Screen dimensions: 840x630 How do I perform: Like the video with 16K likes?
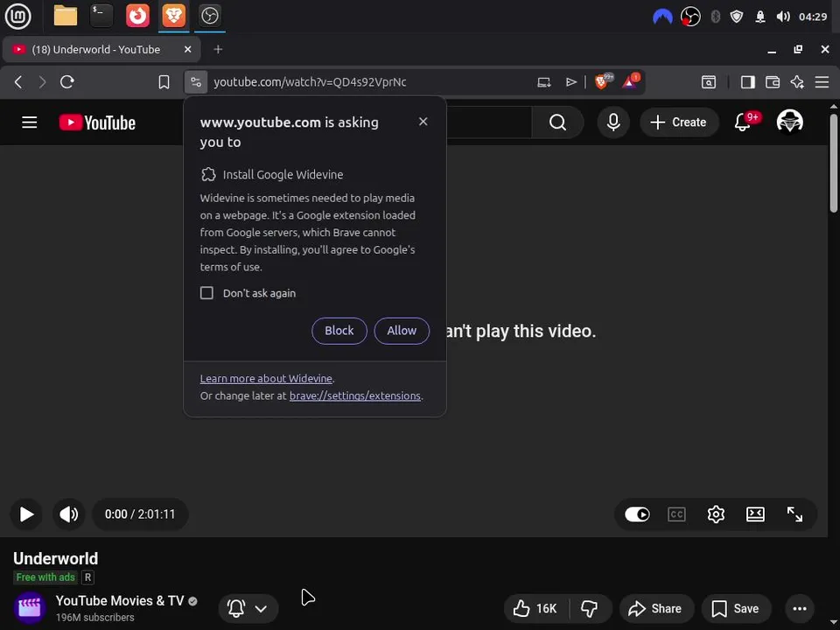[535, 609]
